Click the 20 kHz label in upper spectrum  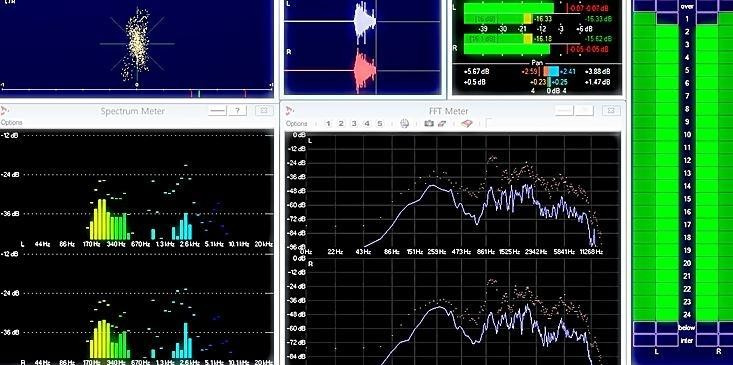(x=263, y=244)
